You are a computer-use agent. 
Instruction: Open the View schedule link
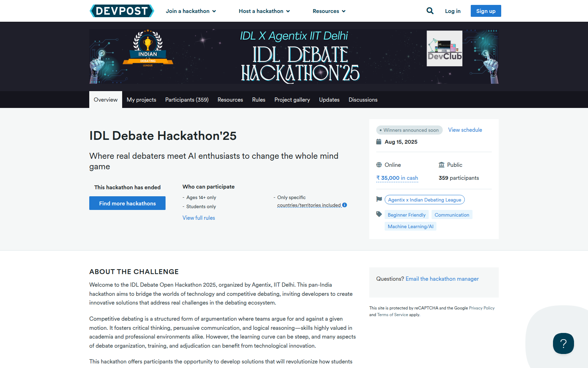tap(465, 130)
